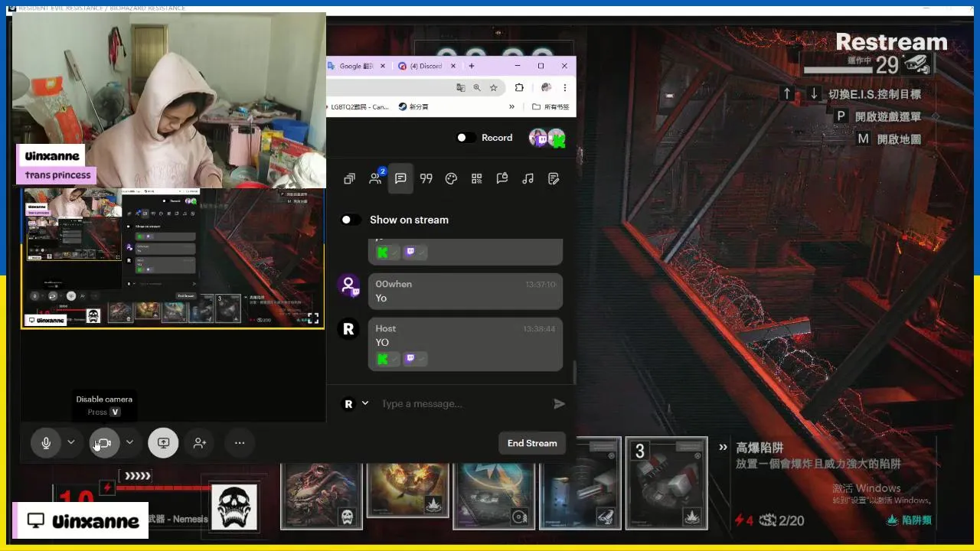Click the Nemesis skull icon in the game HUD
Image resolution: width=980 pixels, height=551 pixels.
point(234,506)
